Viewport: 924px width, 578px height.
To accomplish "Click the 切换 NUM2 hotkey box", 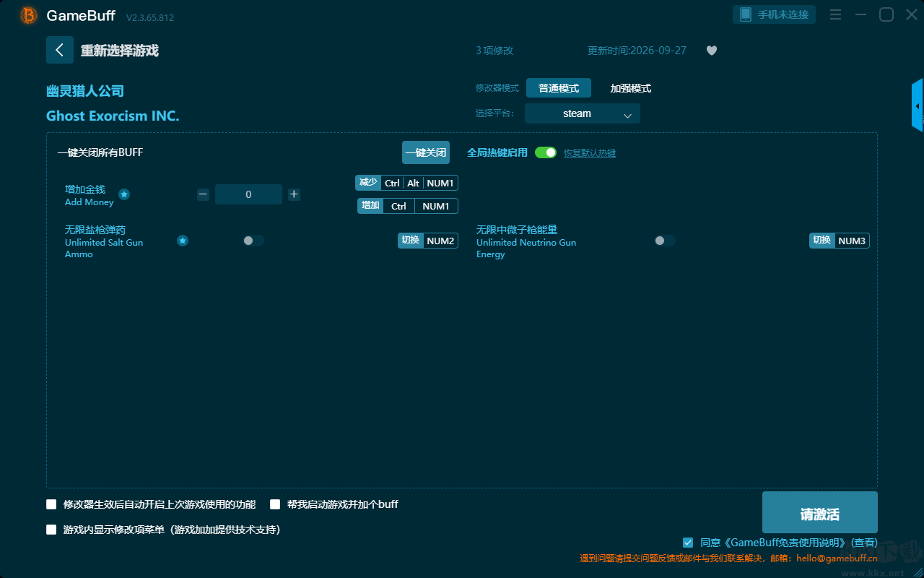I will [x=428, y=241].
